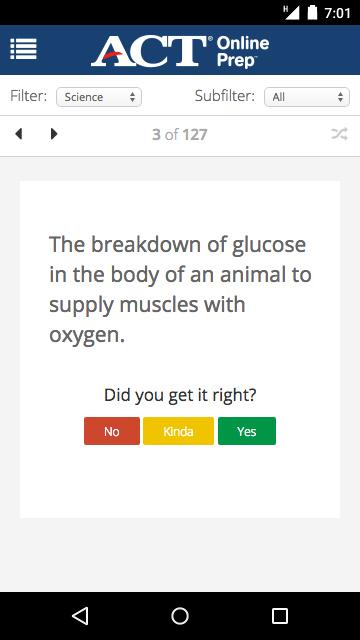Open the Android recent apps square
The image size is (360, 640).
[280, 616]
